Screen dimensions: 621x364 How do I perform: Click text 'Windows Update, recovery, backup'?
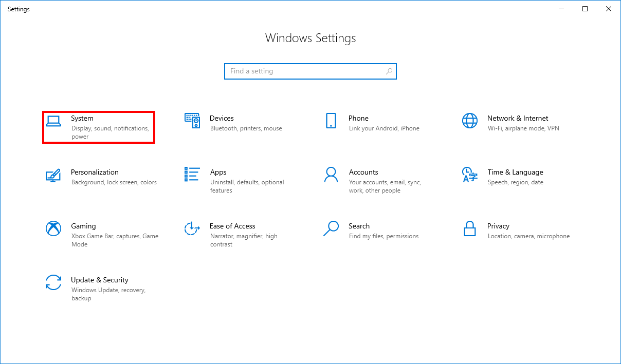point(108,294)
